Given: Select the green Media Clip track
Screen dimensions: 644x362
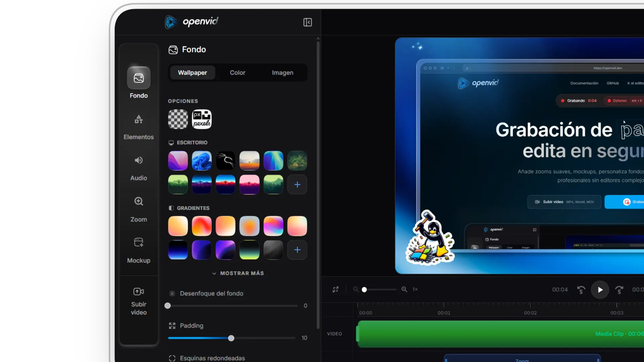Looking at the screenshot, I should point(500,334).
